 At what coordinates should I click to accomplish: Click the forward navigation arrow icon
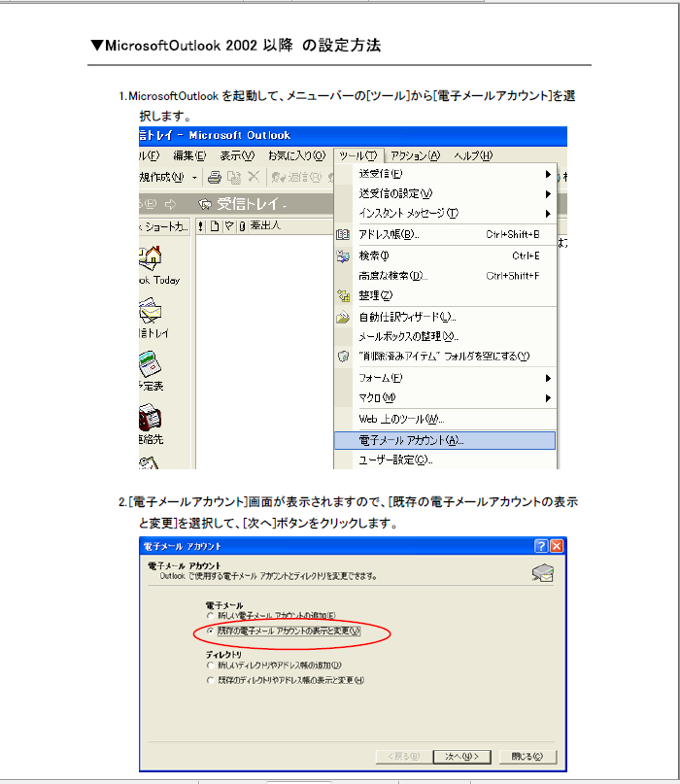[x=171, y=204]
